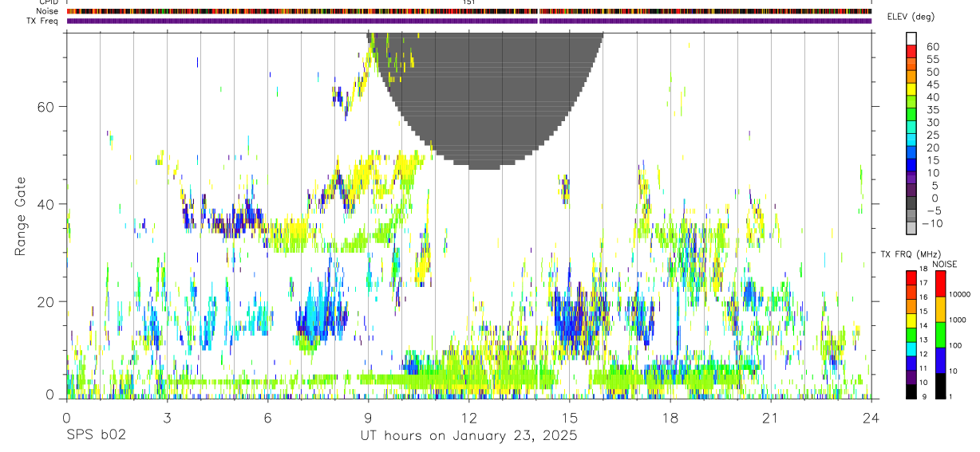This screenshot has height=452, width=980.
Task: Click the 'ELEV (deg)' legend title
Action: [x=911, y=17]
